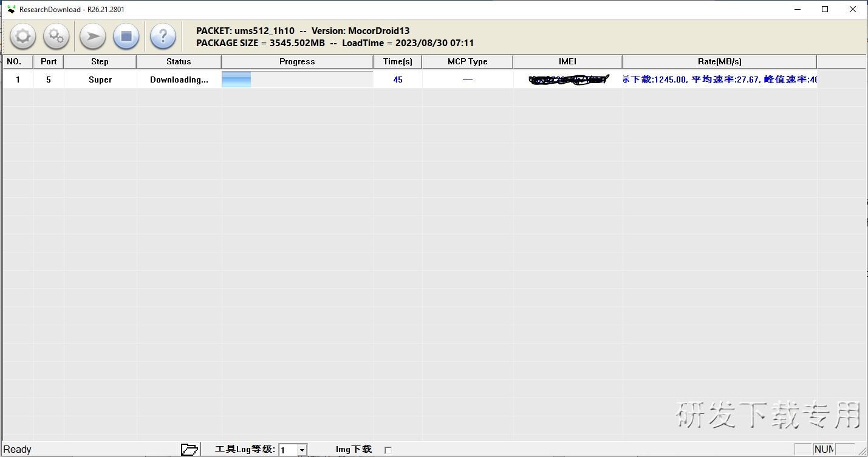Click the Load Packet gear icon
The image size is (868, 457).
tap(22, 37)
